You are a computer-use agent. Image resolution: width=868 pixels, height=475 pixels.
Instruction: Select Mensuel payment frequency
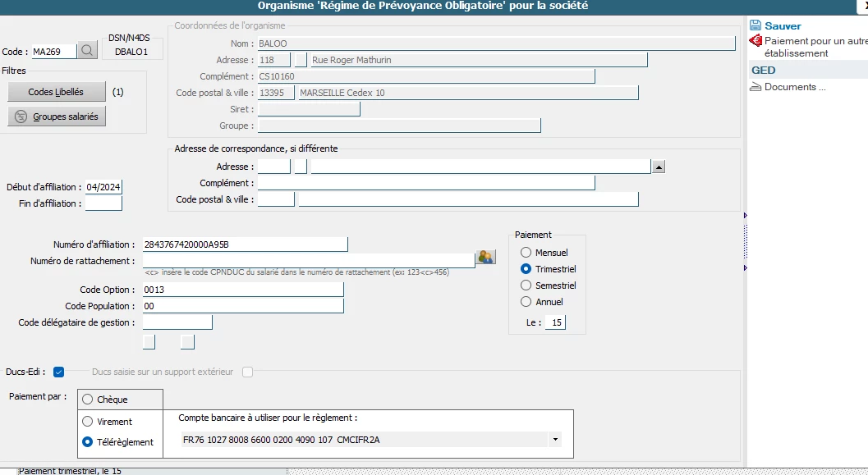[526, 252]
